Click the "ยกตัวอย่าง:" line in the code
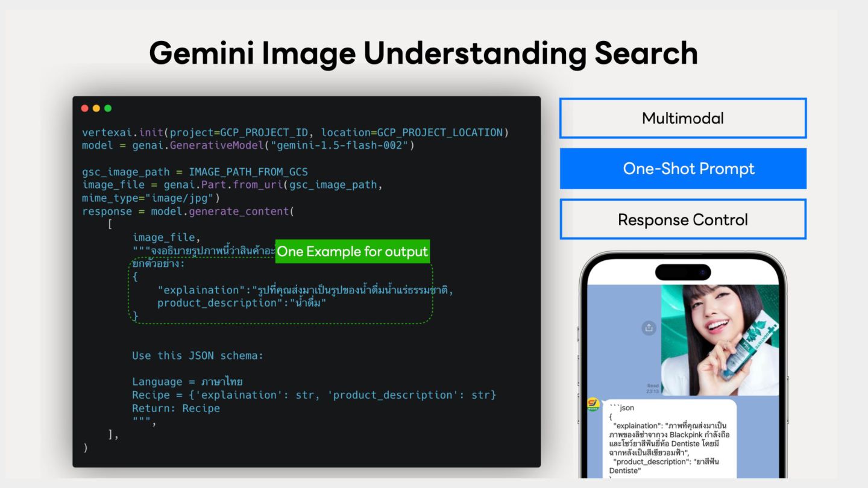Viewport: 868px width, 488px height. click(159, 264)
